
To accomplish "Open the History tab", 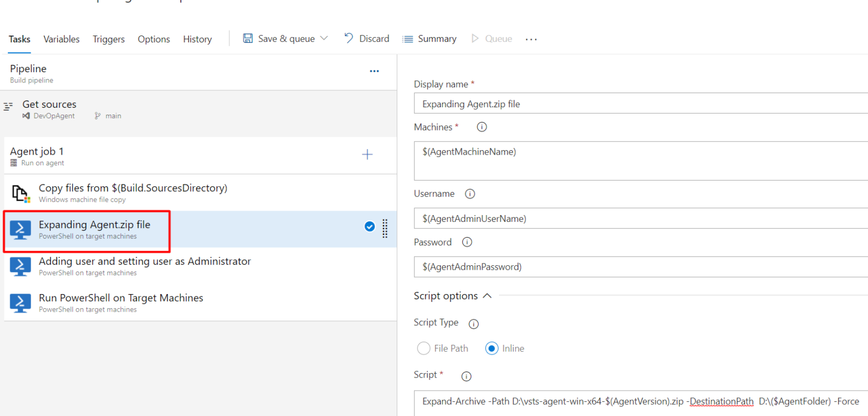I will click(197, 39).
